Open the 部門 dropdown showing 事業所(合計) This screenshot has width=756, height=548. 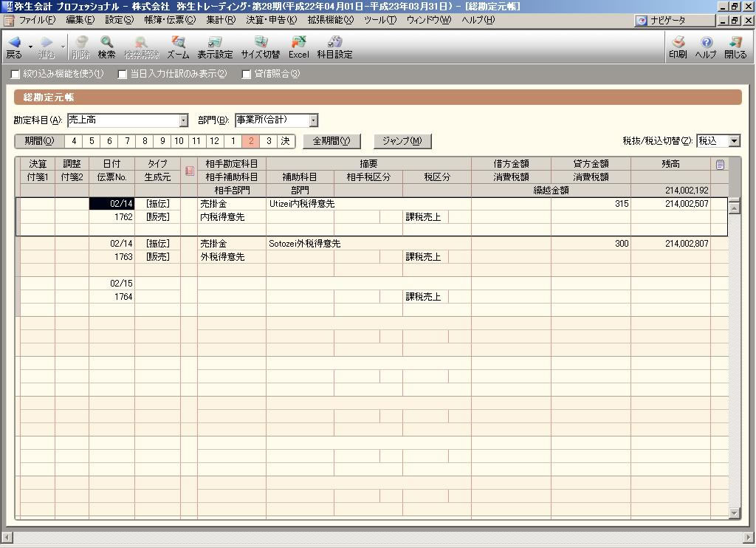point(314,120)
